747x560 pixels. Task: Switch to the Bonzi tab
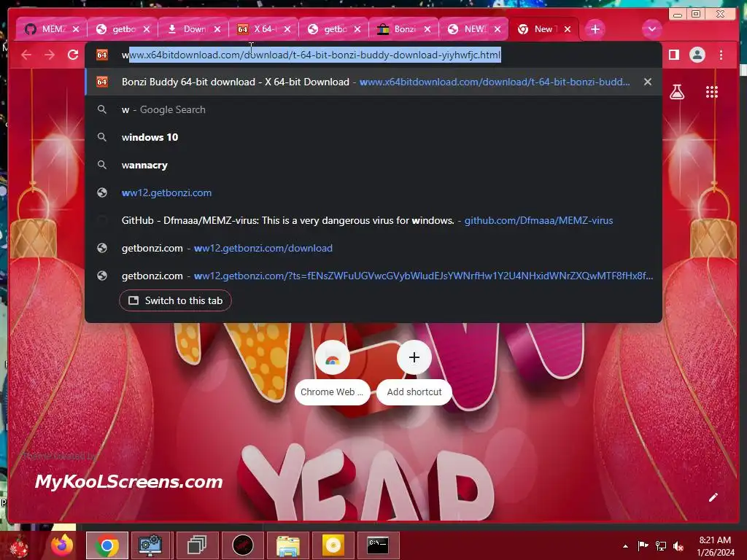pos(398,29)
